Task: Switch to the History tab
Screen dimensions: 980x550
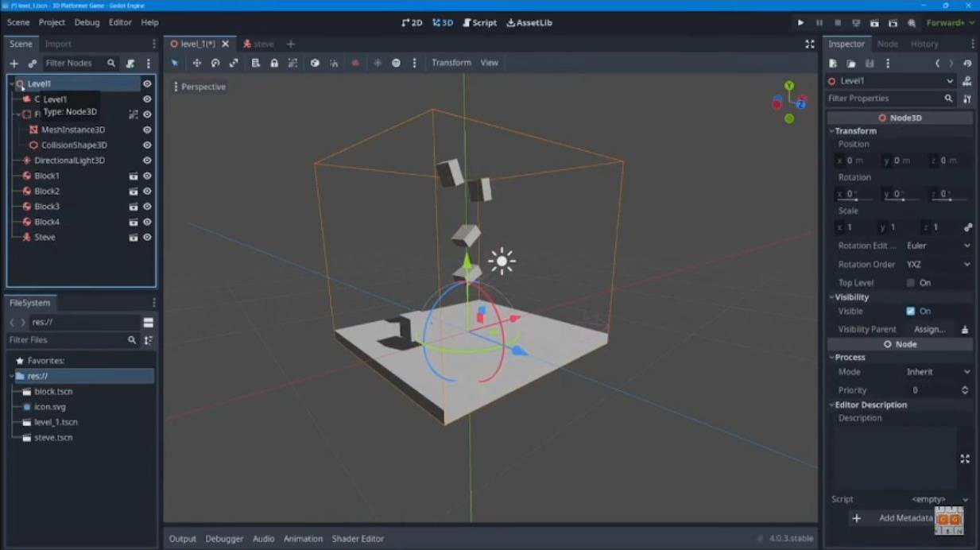Action: 924,45
